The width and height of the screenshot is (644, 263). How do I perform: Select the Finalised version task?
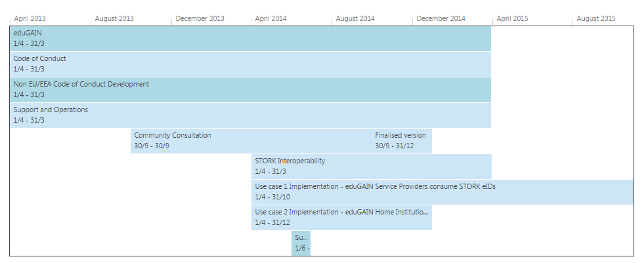coord(402,141)
